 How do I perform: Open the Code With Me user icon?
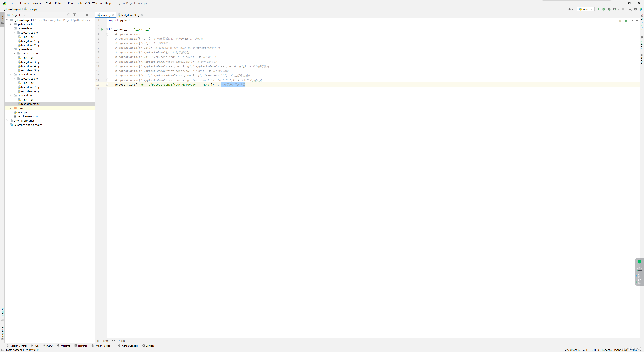571,9
